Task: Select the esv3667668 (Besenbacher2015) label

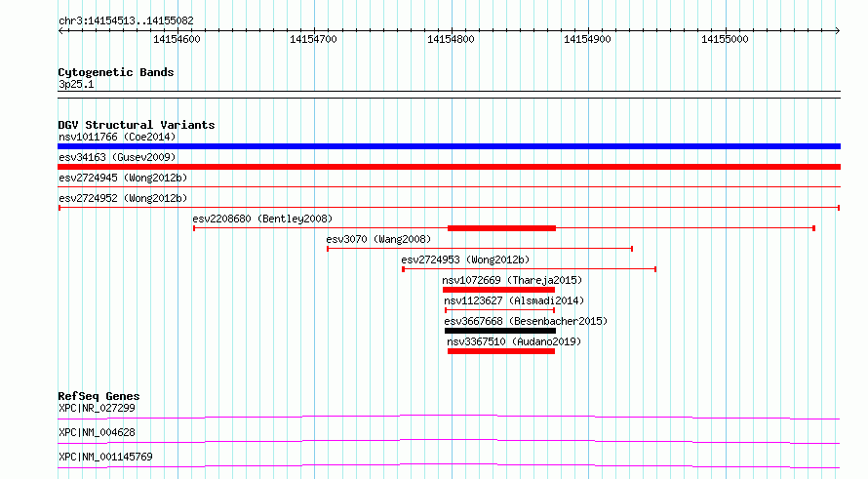Action: point(526,321)
